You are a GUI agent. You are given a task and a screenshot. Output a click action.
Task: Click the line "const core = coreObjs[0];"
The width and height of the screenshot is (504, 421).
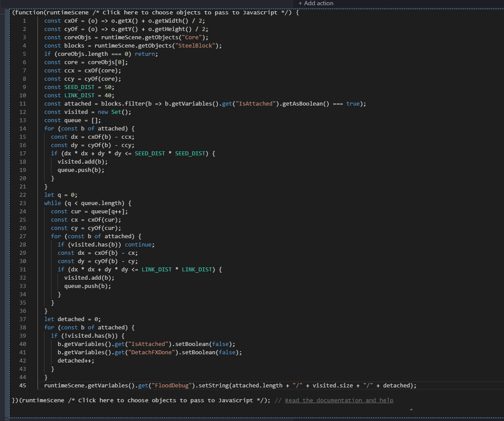(x=86, y=62)
